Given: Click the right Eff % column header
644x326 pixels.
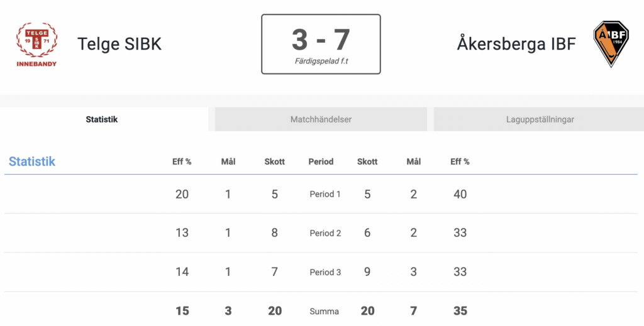Looking at the screenshot, I should 460,161.
